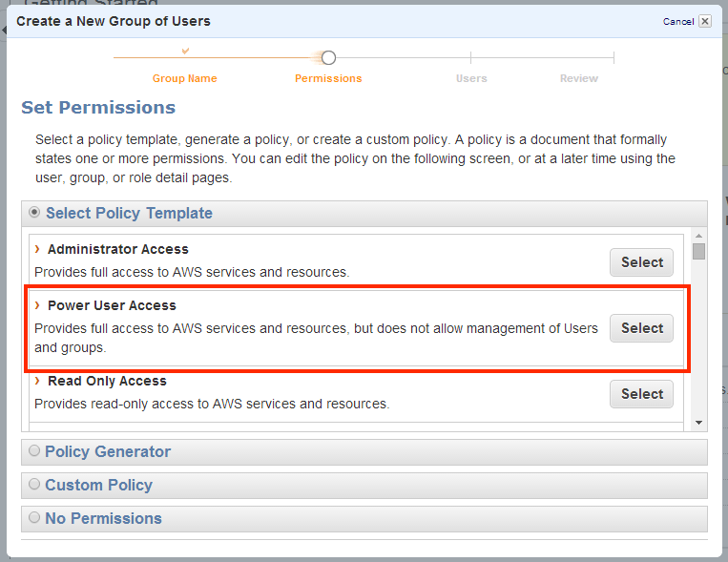Click the Review step label
Viewport: 728px width, 562px height.
(579, 78)
